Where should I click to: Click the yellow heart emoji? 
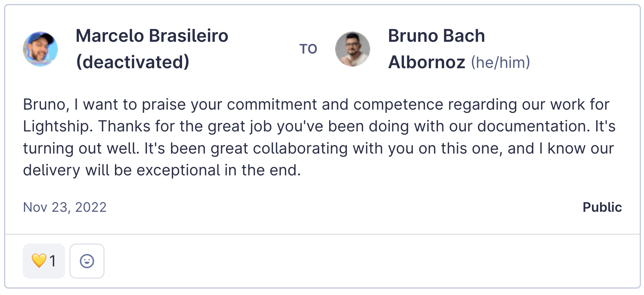[39, 261]
